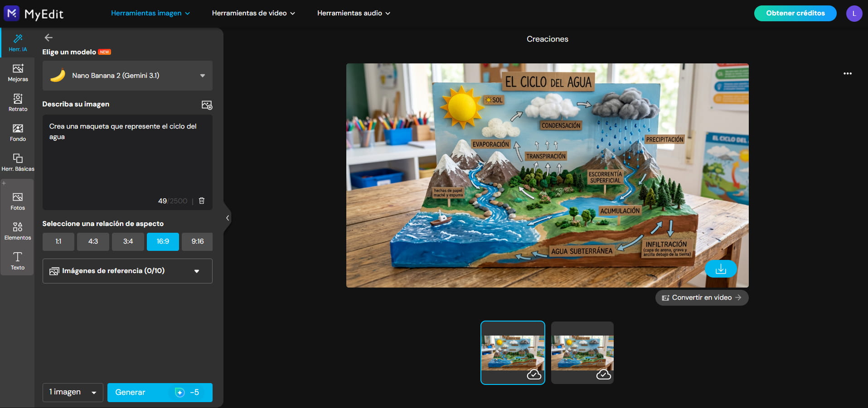The height and width of the screenshot is (408, 868).
Task: Click the Creaciones heading
Action: pyautogui.click(x=548, y=39)
